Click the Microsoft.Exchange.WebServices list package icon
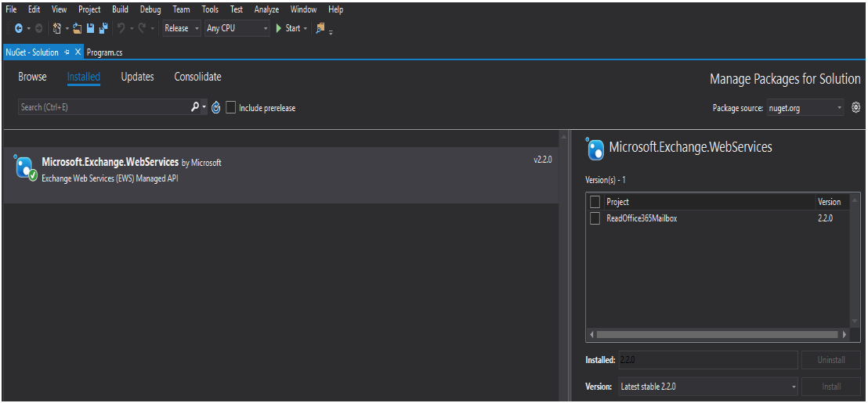This screenshot has height=403, width=868. pyautogui.click(x=26, y=167)
